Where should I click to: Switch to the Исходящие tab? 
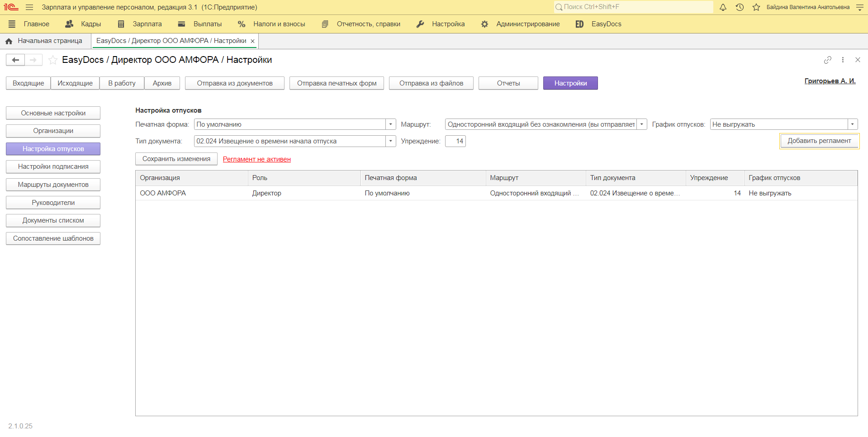(75, 83)
